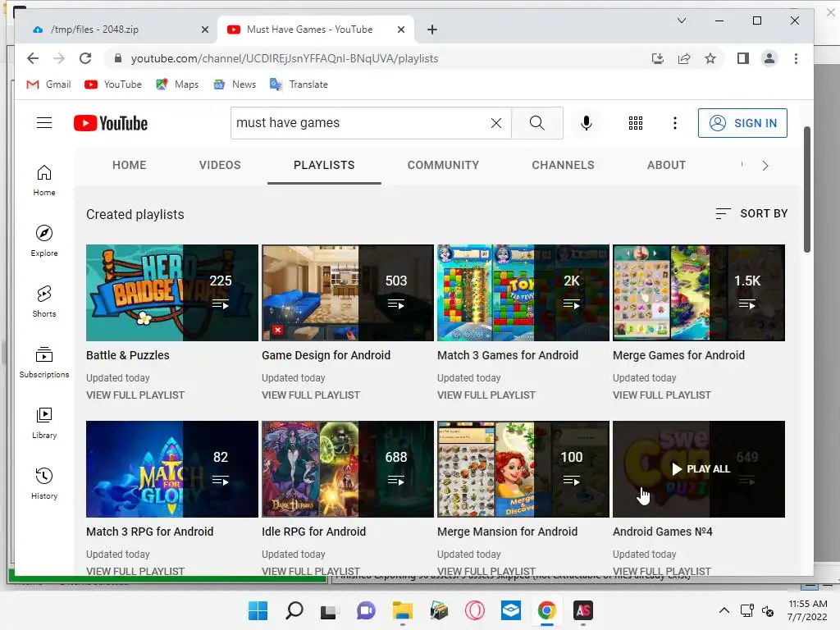Click the page vertical scrollbar thumb

tap(807, 189)
